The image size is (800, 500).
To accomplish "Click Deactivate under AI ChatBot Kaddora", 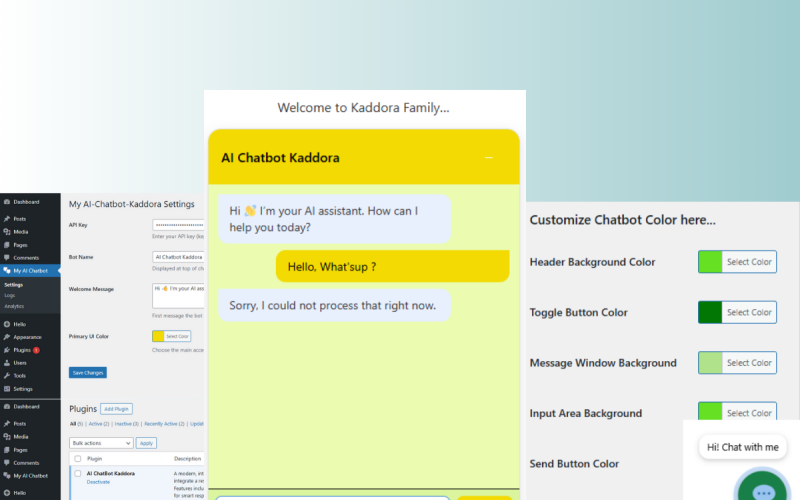I will click(x=98, y=482).
